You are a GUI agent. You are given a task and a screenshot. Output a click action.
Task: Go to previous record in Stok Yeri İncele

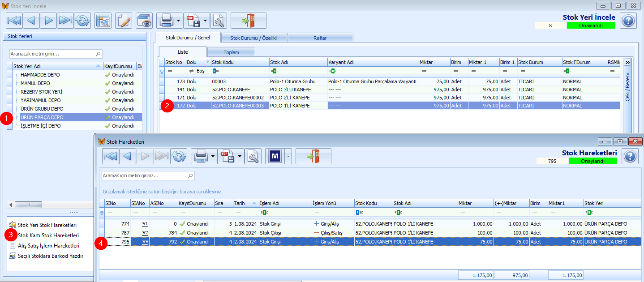click(31, 21)
